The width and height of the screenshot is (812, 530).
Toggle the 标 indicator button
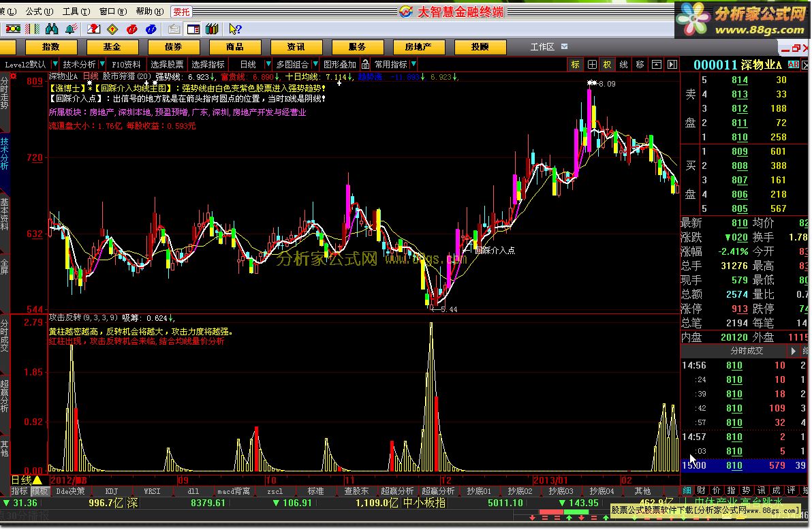click(x=576, y=64)
